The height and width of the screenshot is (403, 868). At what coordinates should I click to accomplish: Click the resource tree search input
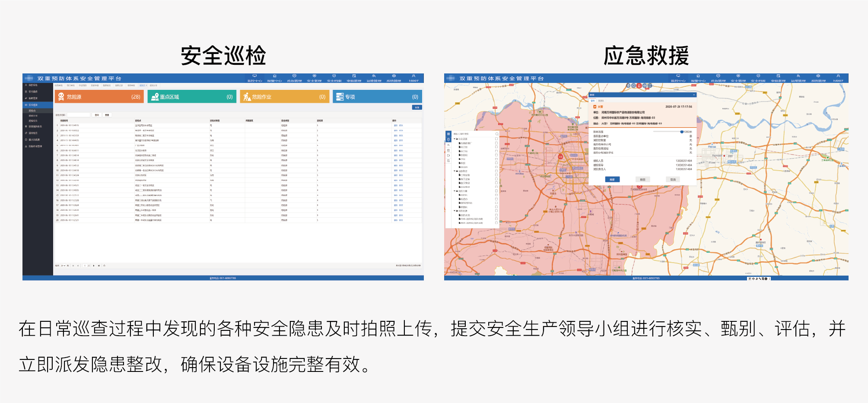(x=474, y=134)
